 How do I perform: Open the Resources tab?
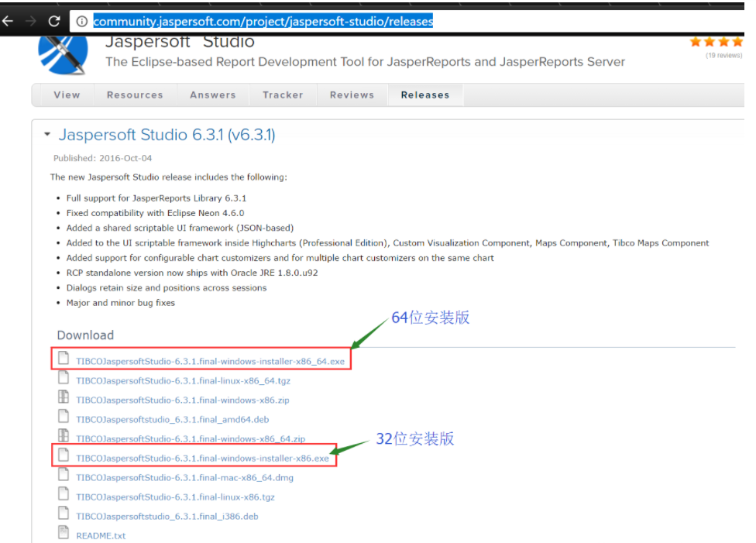(x=135, y=95)
